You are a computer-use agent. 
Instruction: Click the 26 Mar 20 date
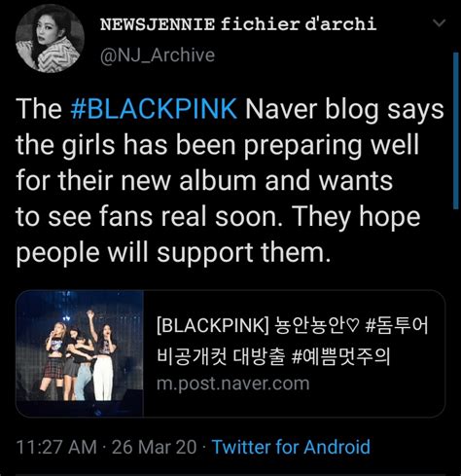point(155,447)
